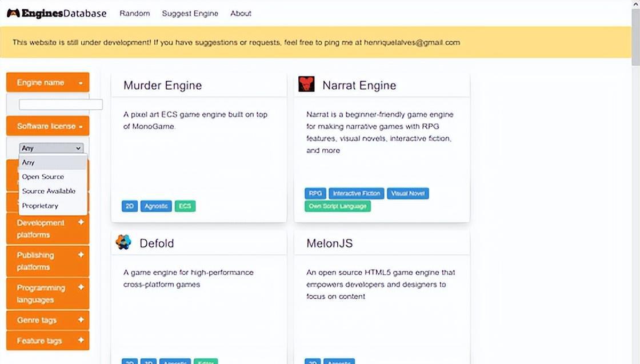The height and width of the screenshot is (364, 640).
Task: Open the Narrat Engine card title
Action: 359,85
